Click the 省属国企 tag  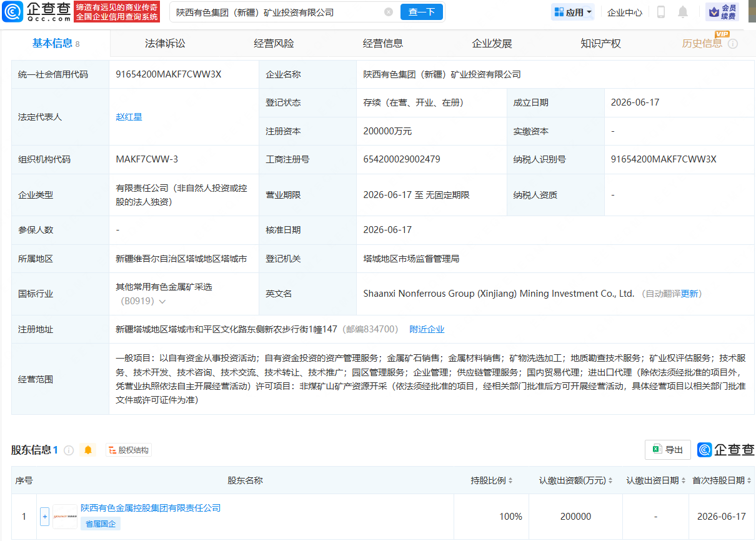pos(100,524)
